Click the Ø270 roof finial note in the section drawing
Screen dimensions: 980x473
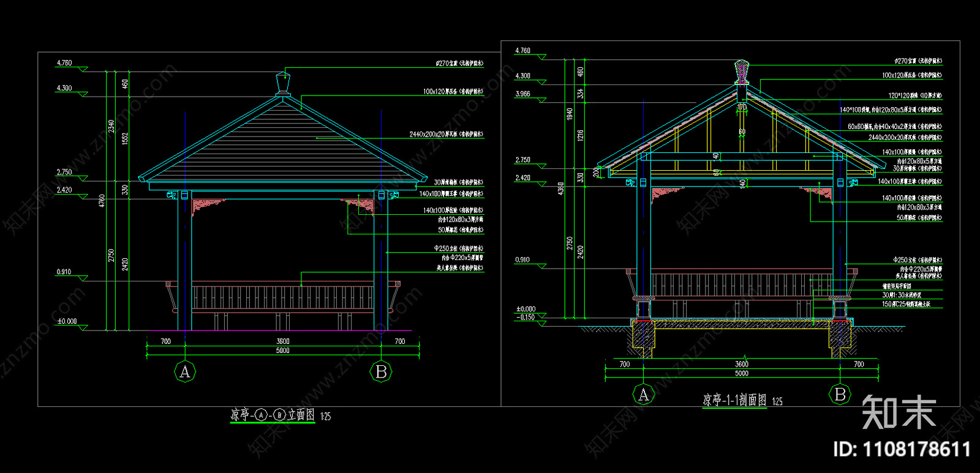pyautogui.click(x=918, y=61)
